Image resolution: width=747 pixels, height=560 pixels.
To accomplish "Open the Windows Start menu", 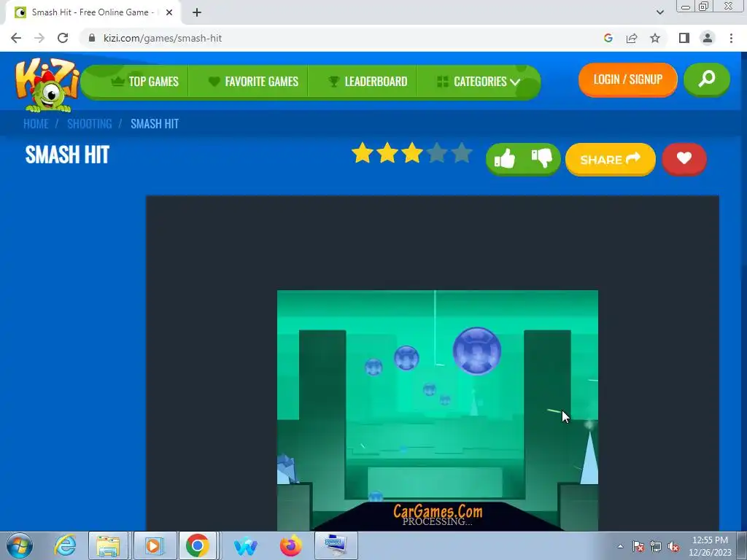I will point(20,545).
